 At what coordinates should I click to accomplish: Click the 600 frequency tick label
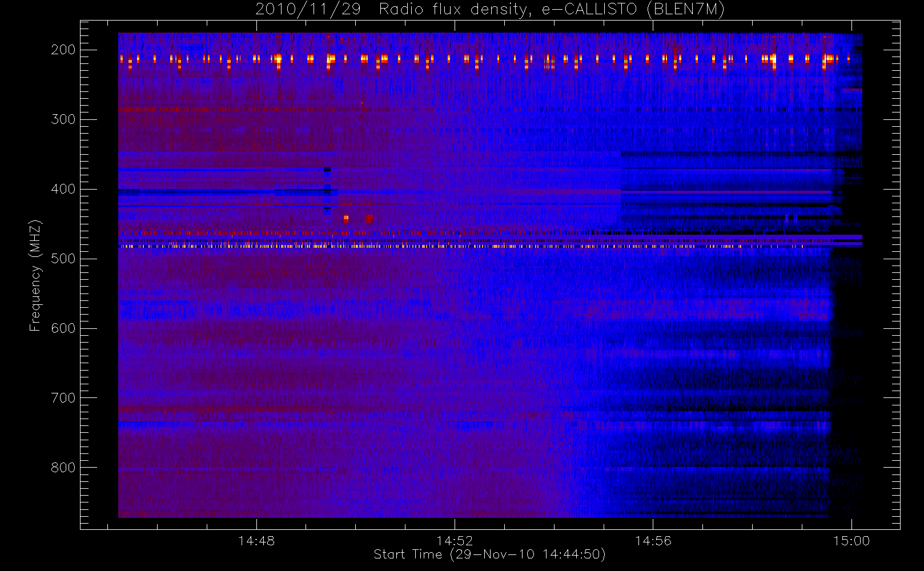tap(63, 328)
